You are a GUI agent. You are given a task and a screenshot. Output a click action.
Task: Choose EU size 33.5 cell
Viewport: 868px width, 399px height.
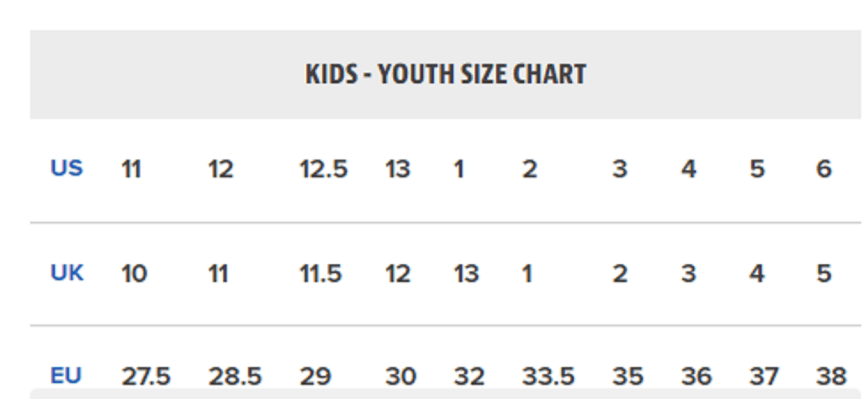pyautogui.click(x=548, y=377)
